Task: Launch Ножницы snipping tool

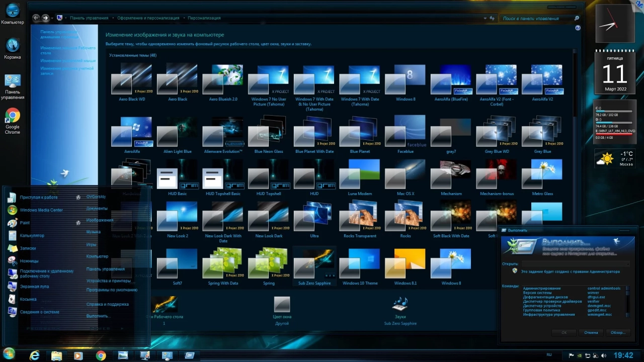Action: (29, 261)
